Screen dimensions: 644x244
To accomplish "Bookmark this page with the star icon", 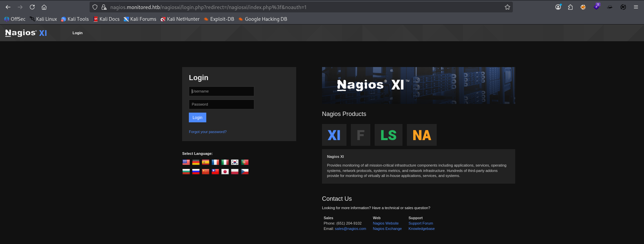I will click(x=507, y=7).
